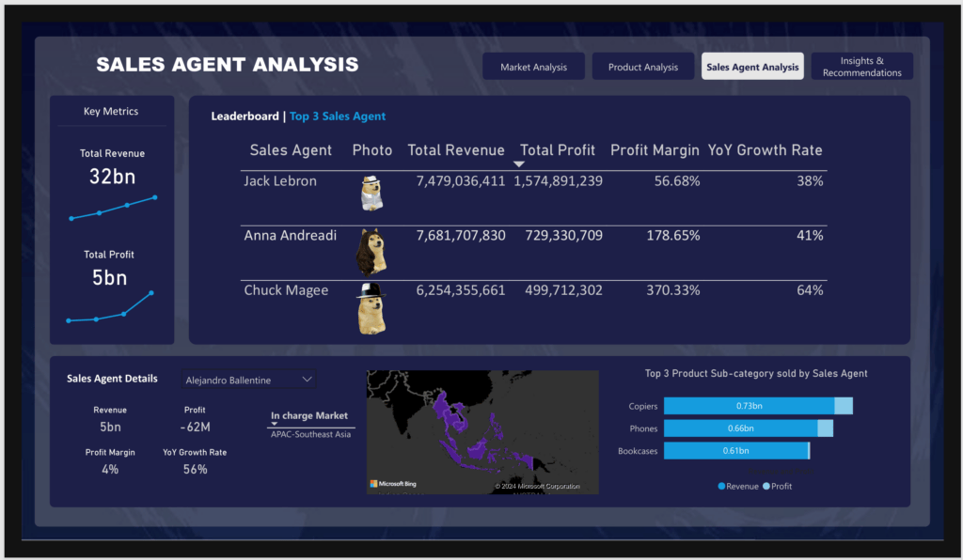Click profit margin 56.68%

click(x=677, y=181)
